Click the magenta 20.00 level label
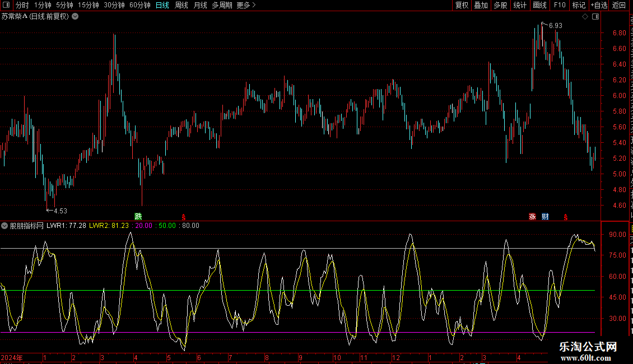The image size is (633, 364). click(144, 226)
